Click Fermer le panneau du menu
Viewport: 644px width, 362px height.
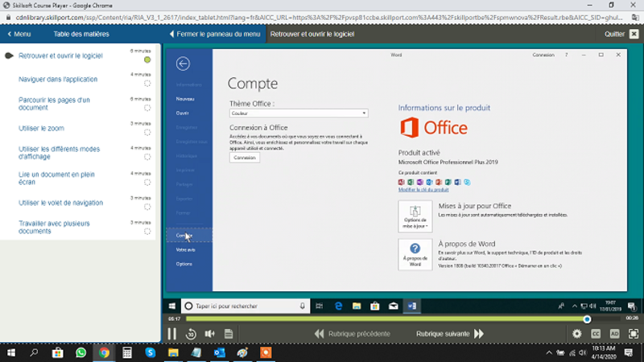pyautogui.click(x=215, y=34)
